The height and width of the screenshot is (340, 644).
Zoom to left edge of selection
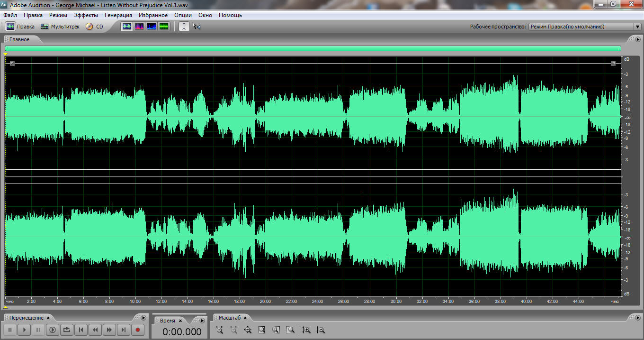[x=276, y=330]
